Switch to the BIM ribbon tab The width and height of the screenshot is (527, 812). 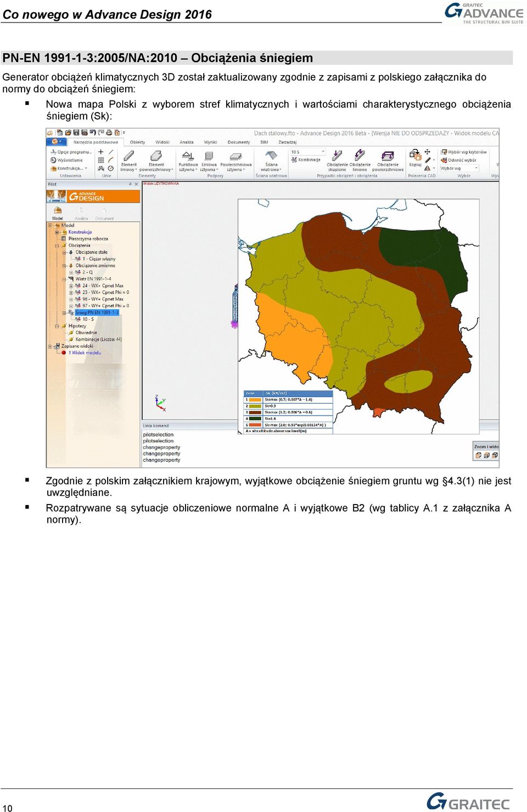click(264, 142)
